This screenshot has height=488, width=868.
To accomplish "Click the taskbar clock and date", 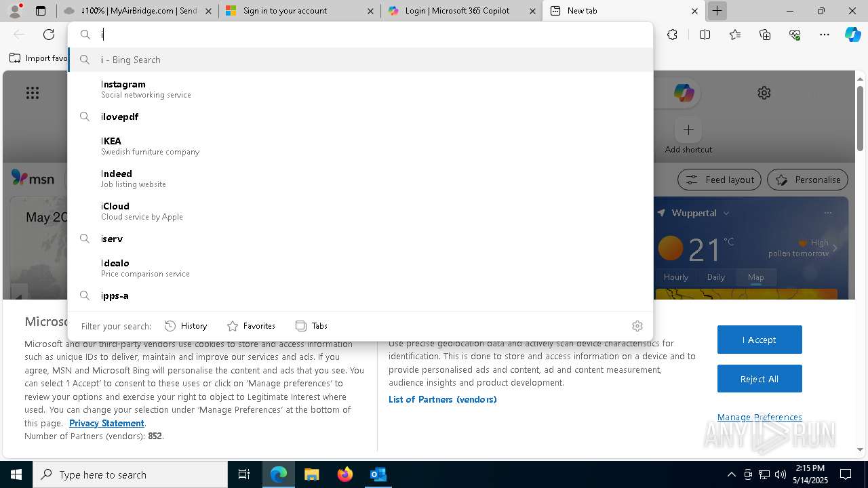I will (x=810, y=474).
